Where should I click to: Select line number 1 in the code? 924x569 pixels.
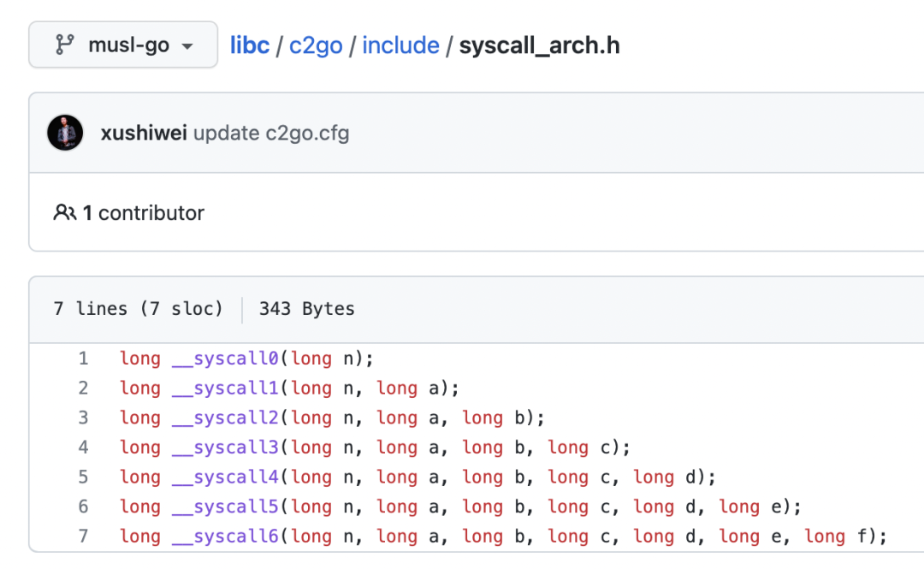(84, 359)
